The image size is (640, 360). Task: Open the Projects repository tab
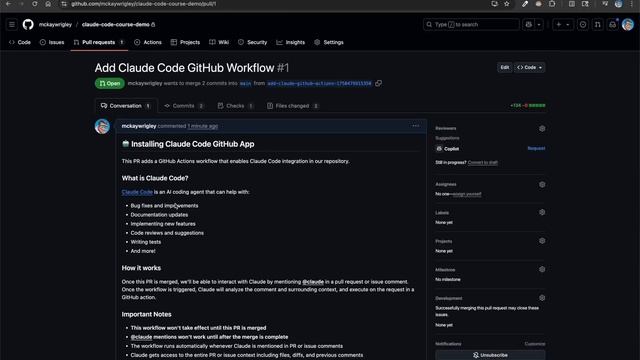pos(185,42)
